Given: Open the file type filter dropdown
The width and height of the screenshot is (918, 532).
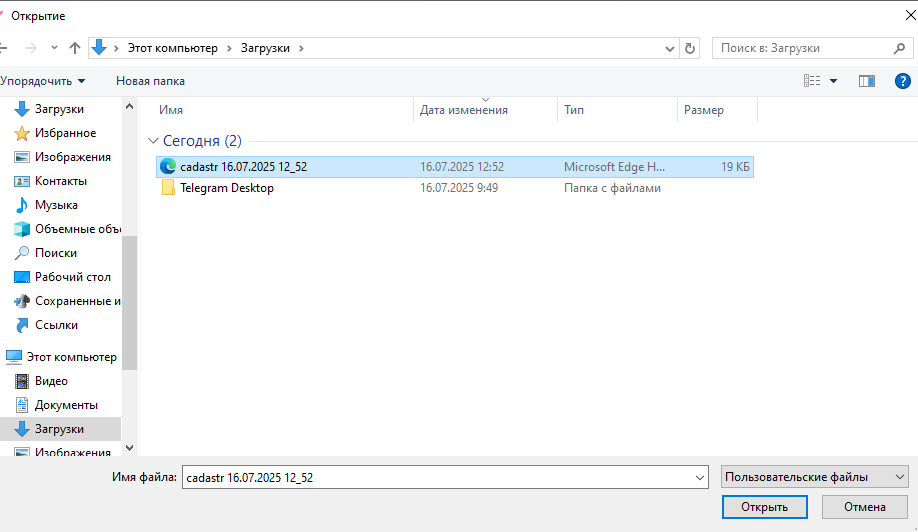Looking at the screenshot, I should click(814, 478).
